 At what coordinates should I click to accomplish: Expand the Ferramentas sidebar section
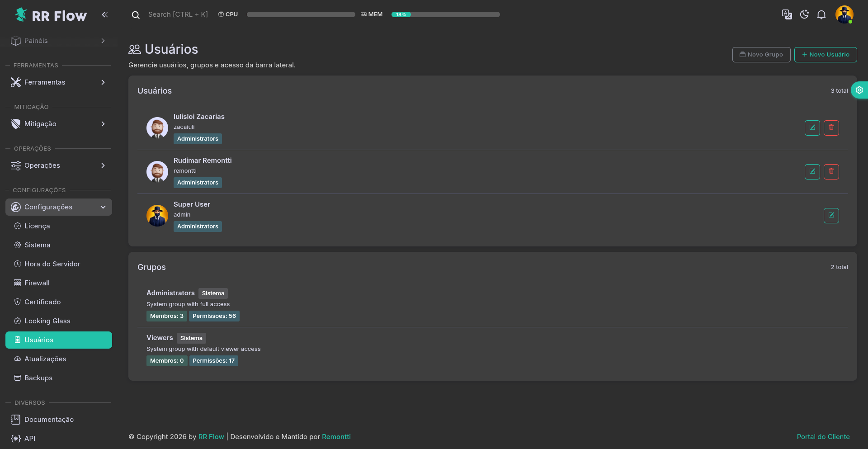(x=59, y=82)
